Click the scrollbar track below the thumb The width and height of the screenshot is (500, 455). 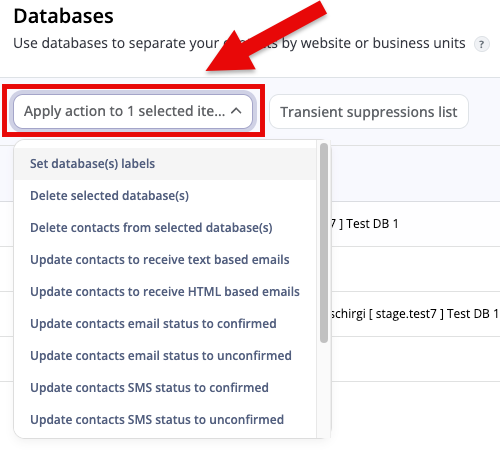pyautogui.click(x=324, y=390)
